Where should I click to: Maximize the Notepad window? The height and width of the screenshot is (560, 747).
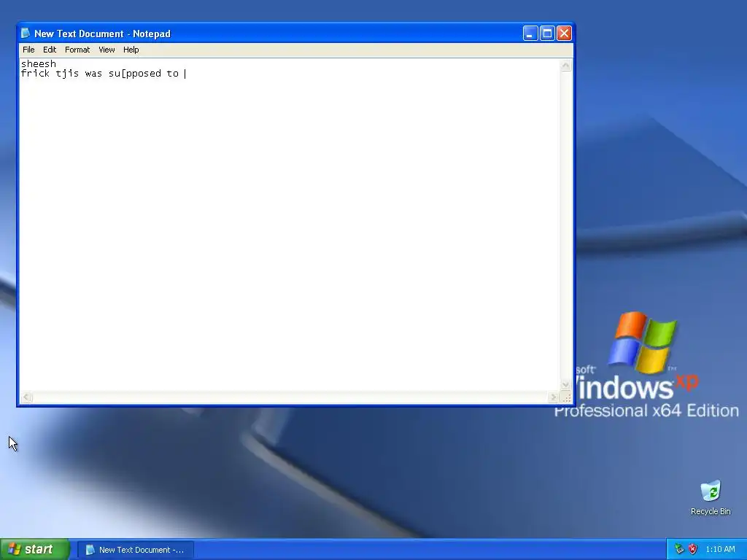547,34
